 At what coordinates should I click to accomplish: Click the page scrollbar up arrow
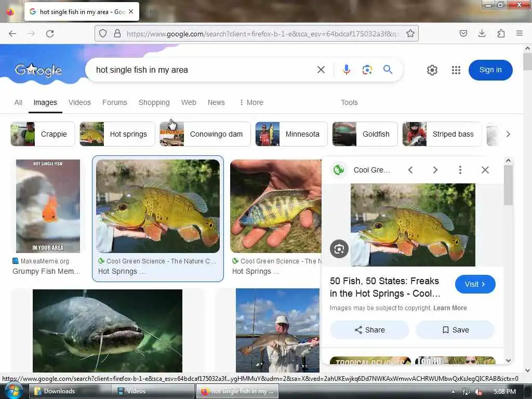[527, 48]
